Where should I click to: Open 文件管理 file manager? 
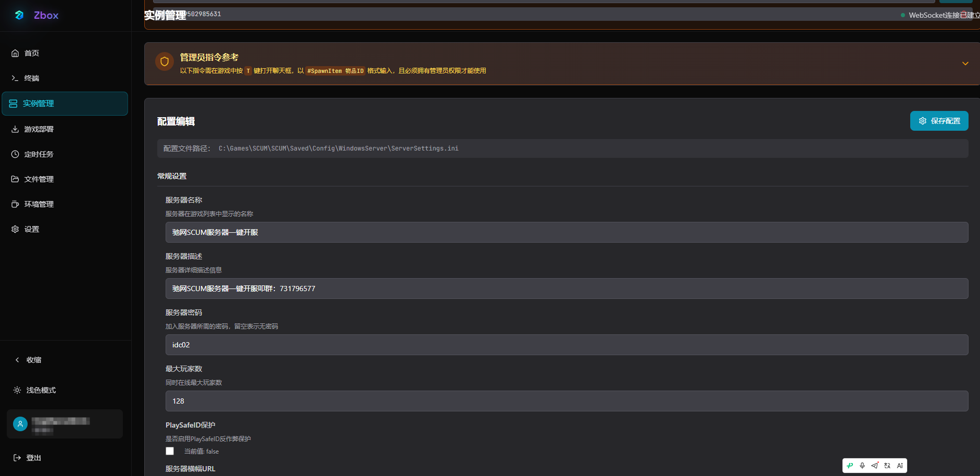[x=32, y=179]
